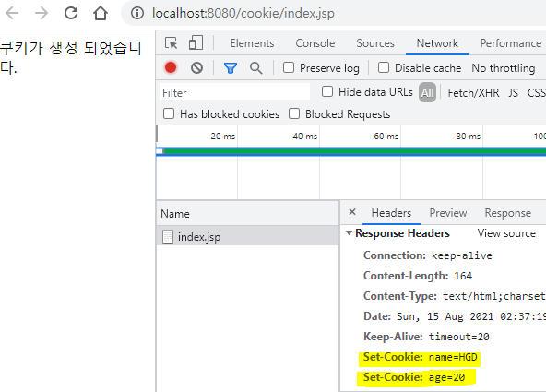Viewport: 546px width, 392px height.
Task: Select the Headers tab
Action: pyautogui.click(x=391, y=213)
